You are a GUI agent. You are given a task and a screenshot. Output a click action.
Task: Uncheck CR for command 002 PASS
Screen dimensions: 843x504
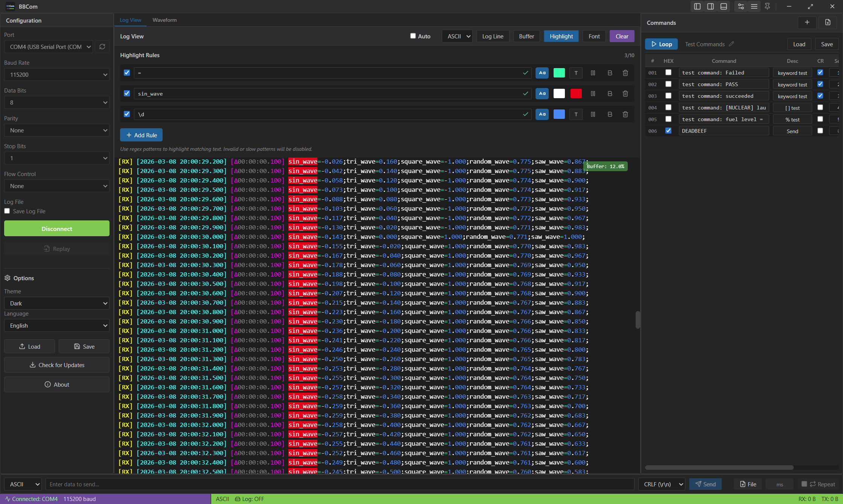pos(820,84)
